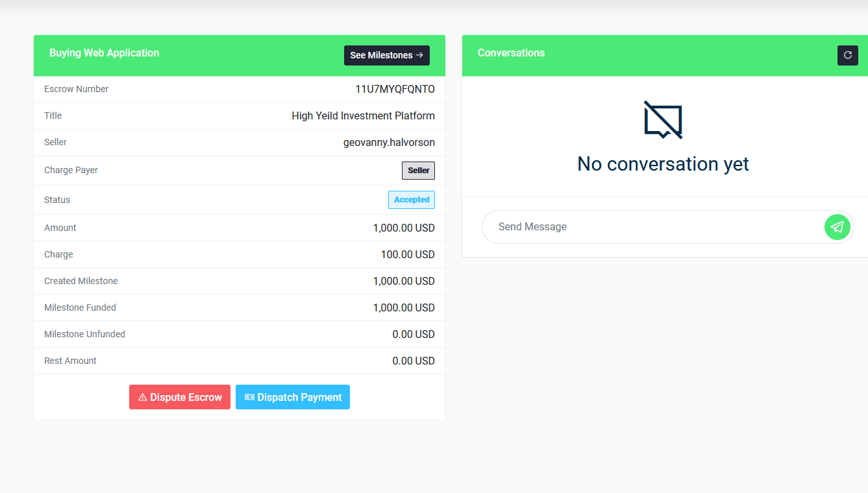Click the Buying Web Application heading

(104, 53)
